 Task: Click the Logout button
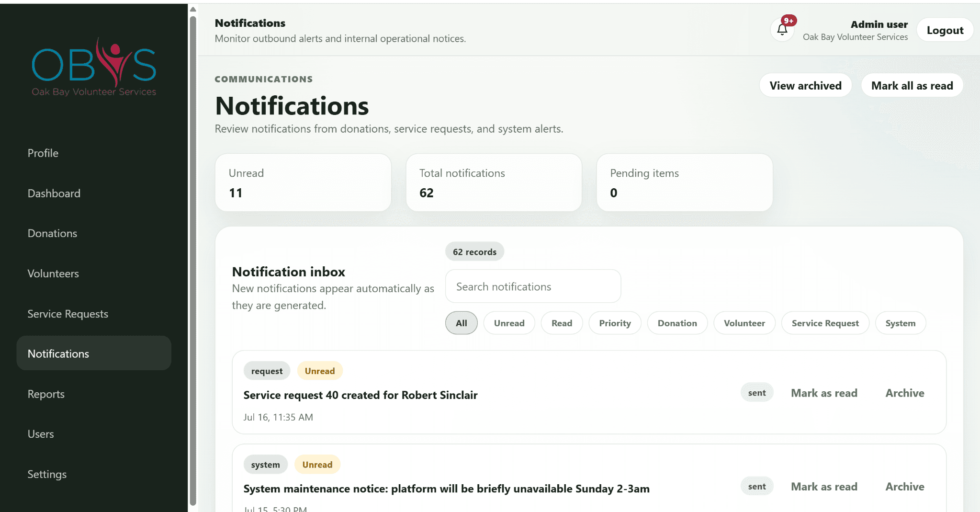(945, 30)
